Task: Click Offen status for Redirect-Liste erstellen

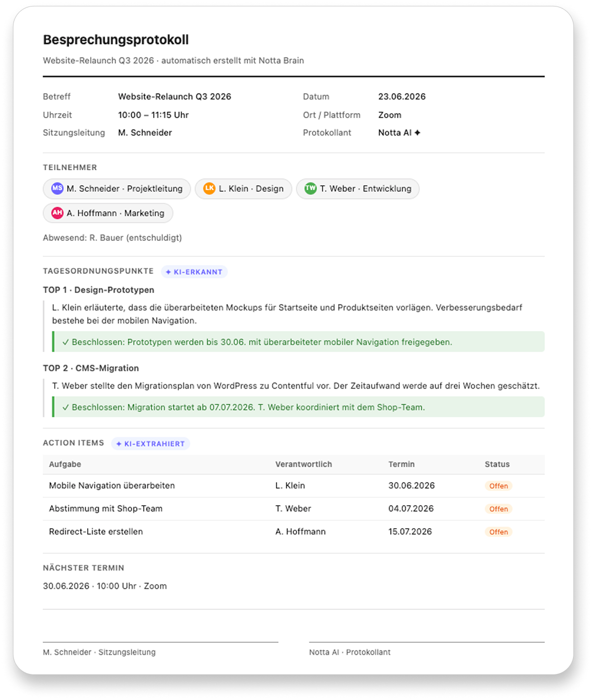Action: click(x=498, y=532)
